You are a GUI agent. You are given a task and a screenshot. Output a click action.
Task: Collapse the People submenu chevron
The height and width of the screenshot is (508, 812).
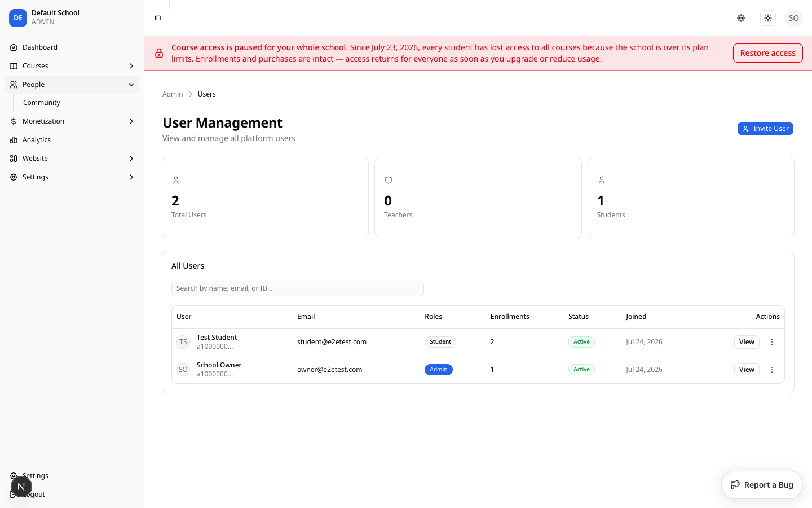(131, 85)
